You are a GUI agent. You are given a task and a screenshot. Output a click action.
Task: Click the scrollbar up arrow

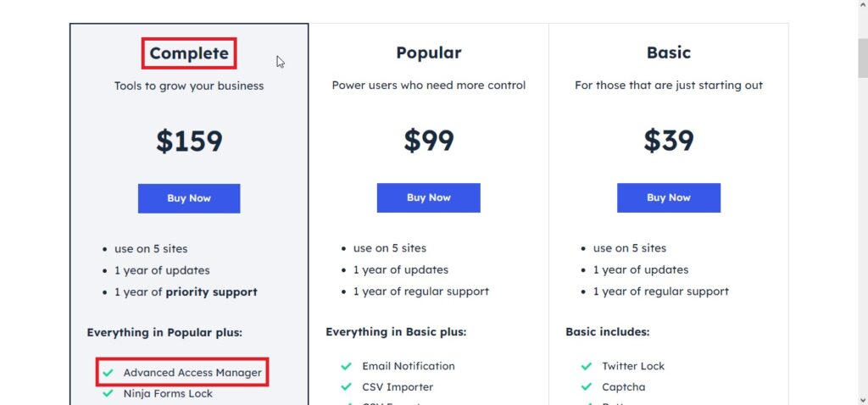tap(862, 5)
